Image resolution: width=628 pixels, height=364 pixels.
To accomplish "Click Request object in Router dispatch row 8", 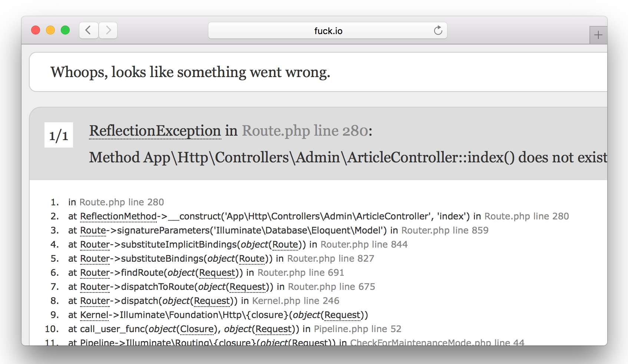I will (212, 301).
